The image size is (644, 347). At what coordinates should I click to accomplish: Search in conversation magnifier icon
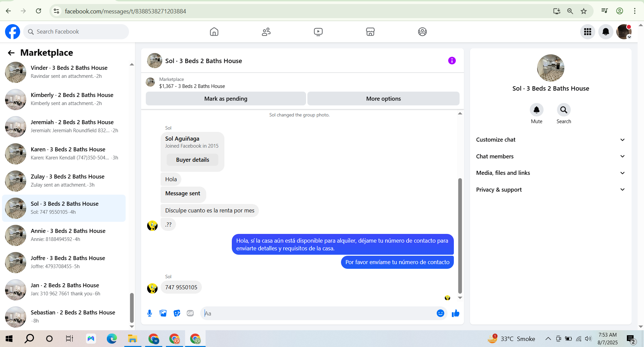pyautogui.click(x=564, y=110)
